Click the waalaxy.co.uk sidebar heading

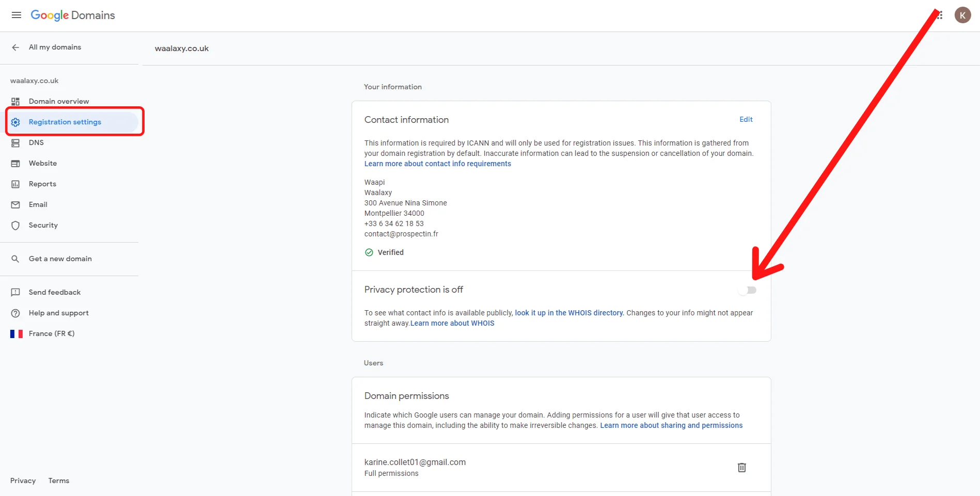coord(35,81)
